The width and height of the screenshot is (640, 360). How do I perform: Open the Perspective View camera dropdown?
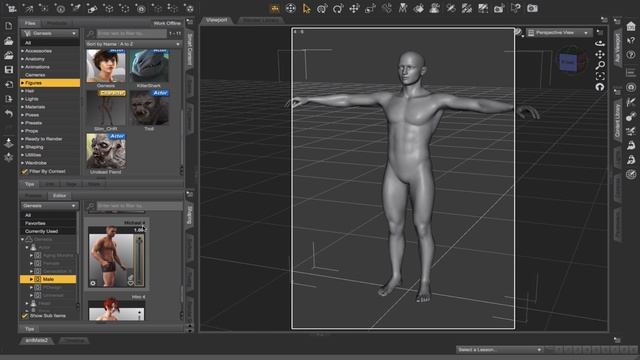[x=559, y=33]
